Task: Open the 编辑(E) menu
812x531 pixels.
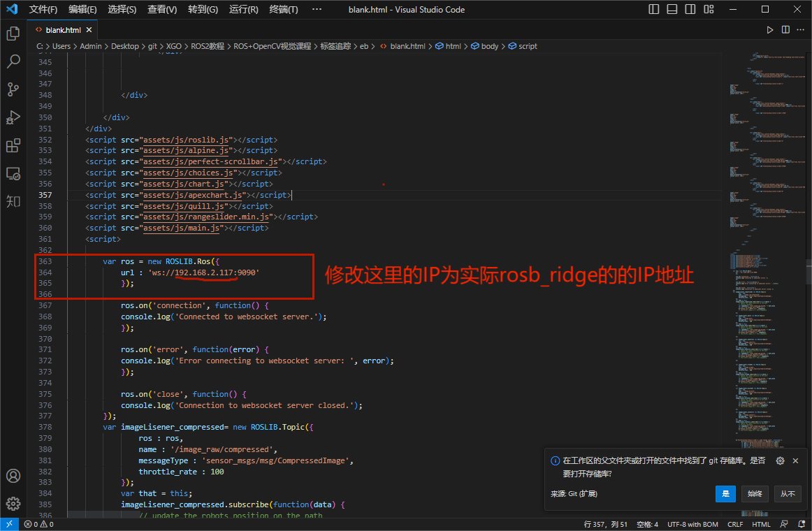Action: (83, 9)
